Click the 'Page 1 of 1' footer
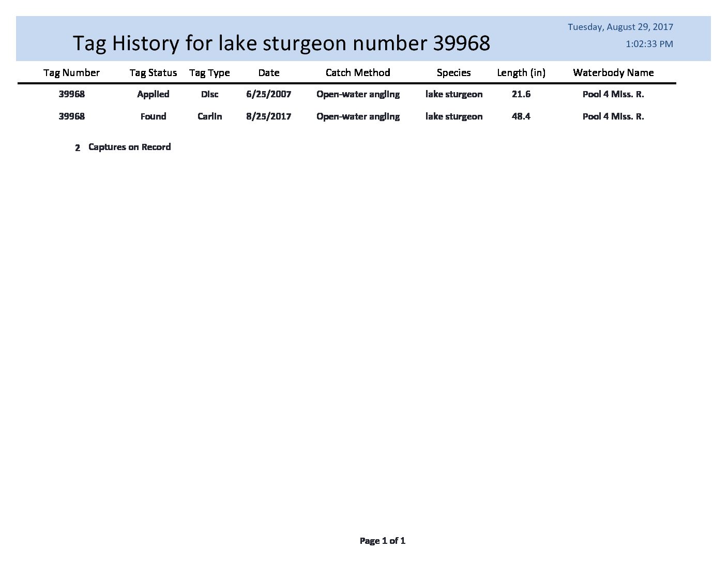Viewport: 728px width, 563px height. pos(383,541)
